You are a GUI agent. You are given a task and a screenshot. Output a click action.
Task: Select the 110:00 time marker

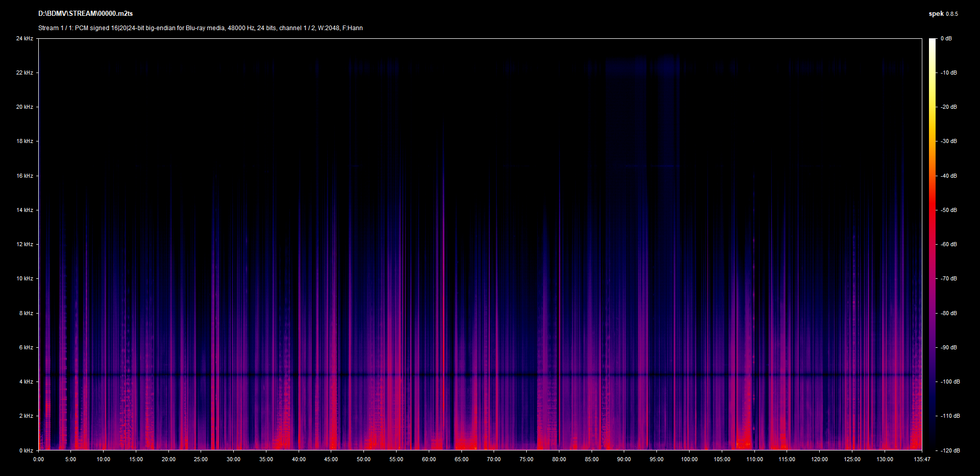coord(754,459)
